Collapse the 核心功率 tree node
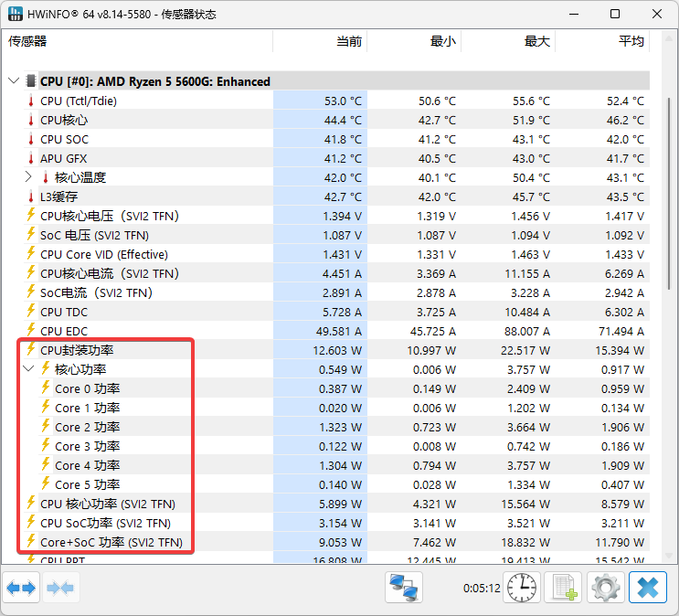 pyautogui.click(x=28, y=369)
